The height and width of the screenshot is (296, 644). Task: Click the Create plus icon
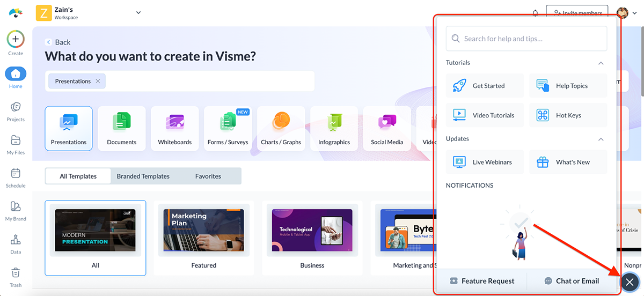click(16, 39)
